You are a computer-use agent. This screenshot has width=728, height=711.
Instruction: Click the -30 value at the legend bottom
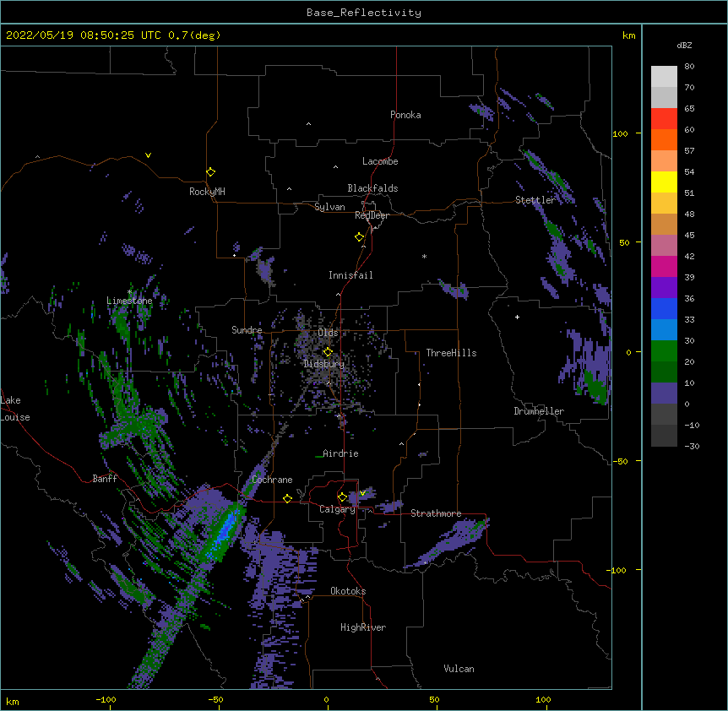pyautogui.click(x=692, y=446)
